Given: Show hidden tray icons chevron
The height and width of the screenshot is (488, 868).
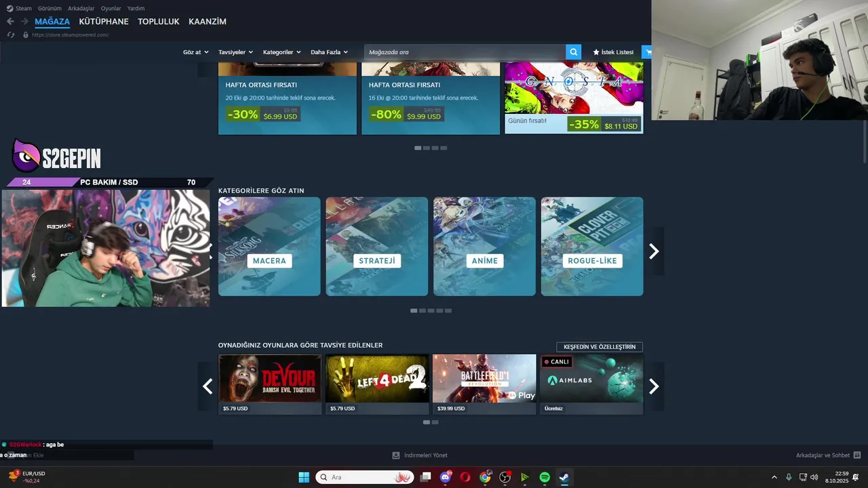Looking at the screenshot, I should [x=774, y=477].
